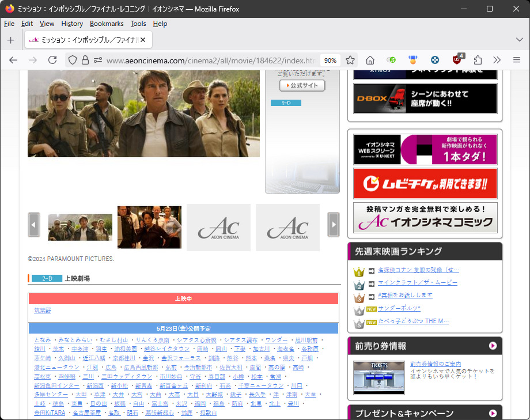530x420 pixels.
Task: Open the History menu
Action: [x=72, y=24]
